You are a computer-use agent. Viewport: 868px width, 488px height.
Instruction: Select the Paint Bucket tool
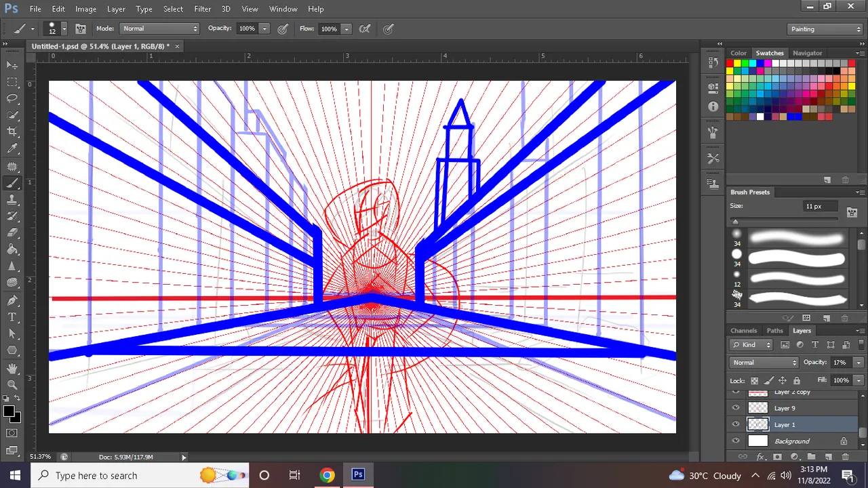12,250
